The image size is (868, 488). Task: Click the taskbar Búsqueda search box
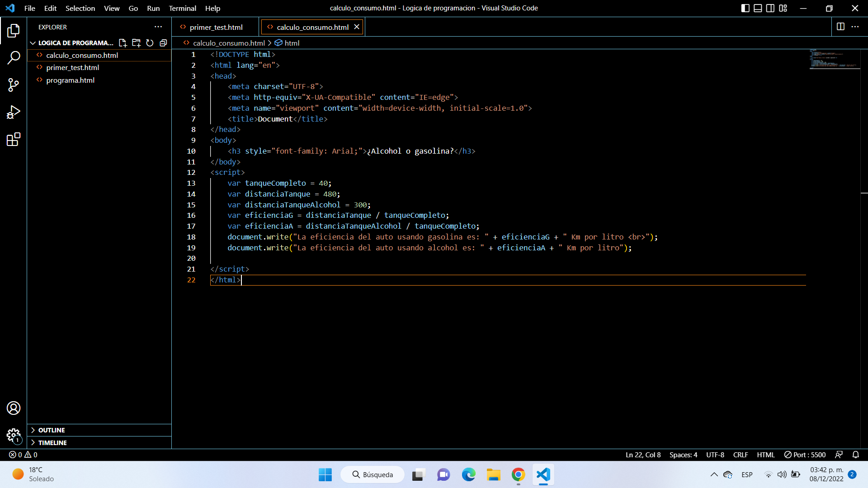(373, 474)
